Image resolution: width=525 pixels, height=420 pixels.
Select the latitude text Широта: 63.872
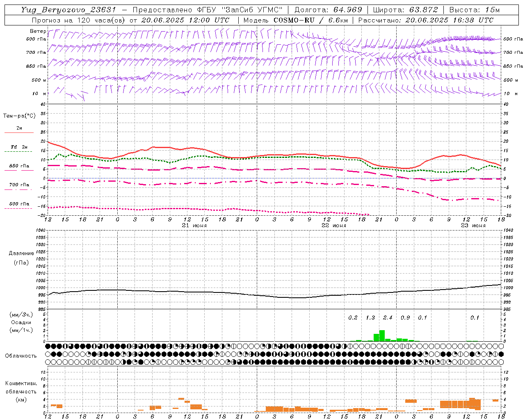click(x=406, y=10)
